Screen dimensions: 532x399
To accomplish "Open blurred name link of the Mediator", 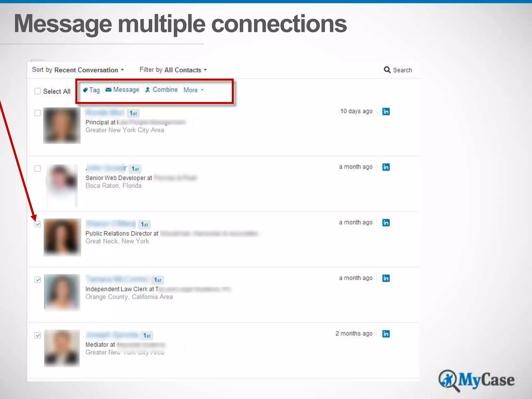I will [x=112, y=335].
